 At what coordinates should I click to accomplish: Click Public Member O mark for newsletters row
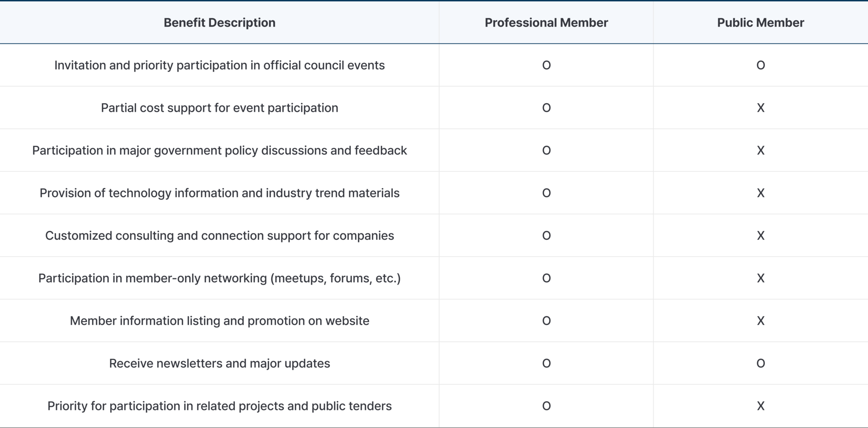760,363
